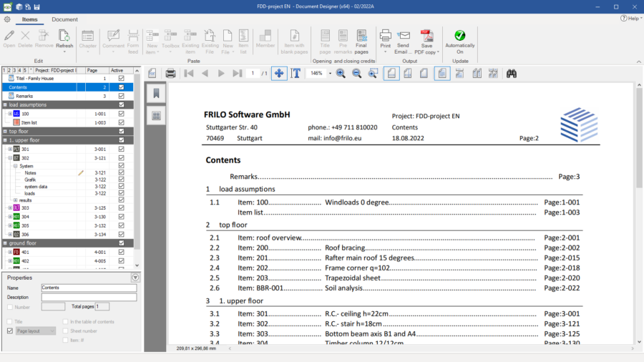The image size is (644, 362).
Task: Expand the results tree node
Action: pyautogui.click(x=15, y=200)
